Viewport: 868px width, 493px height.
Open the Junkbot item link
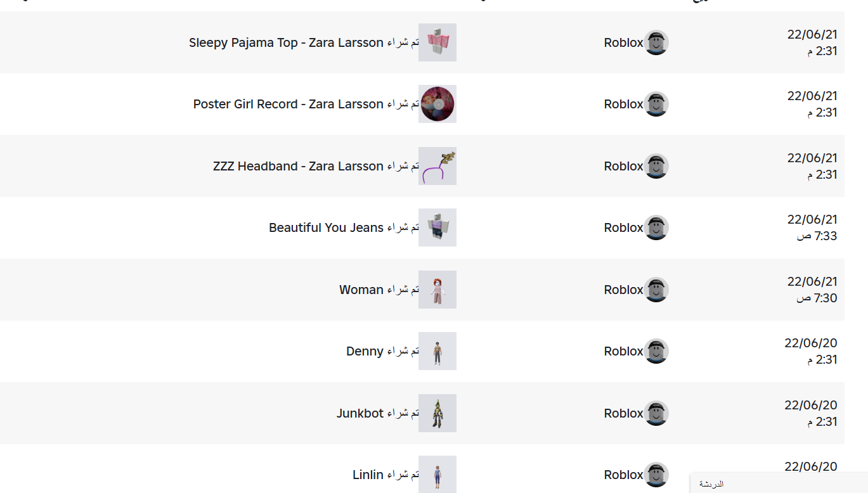360,414
